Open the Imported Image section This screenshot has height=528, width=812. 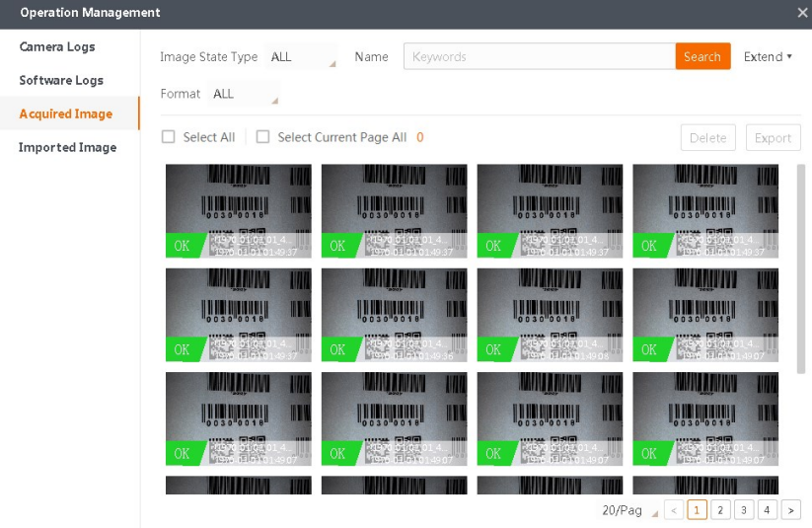[x=67, y=147]
